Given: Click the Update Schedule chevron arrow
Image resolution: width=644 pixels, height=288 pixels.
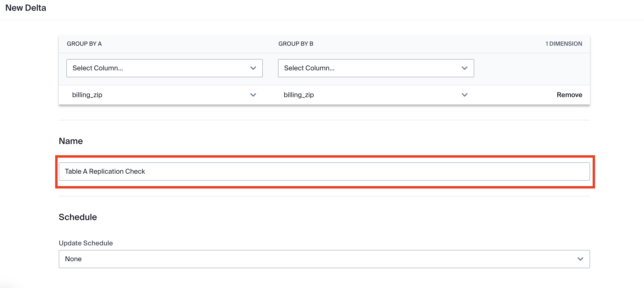Looking at the screenshot, I should [x=580, y=259].
